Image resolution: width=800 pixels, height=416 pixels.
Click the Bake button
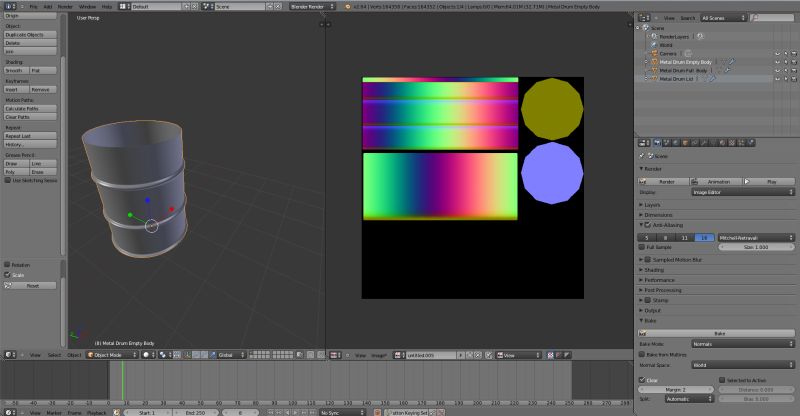716,333
